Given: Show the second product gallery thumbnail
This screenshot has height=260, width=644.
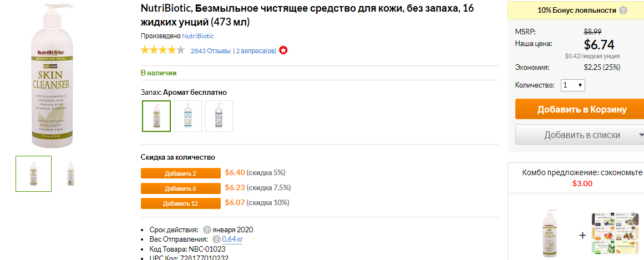Looking at the screenshot, I should click(70, 174).
